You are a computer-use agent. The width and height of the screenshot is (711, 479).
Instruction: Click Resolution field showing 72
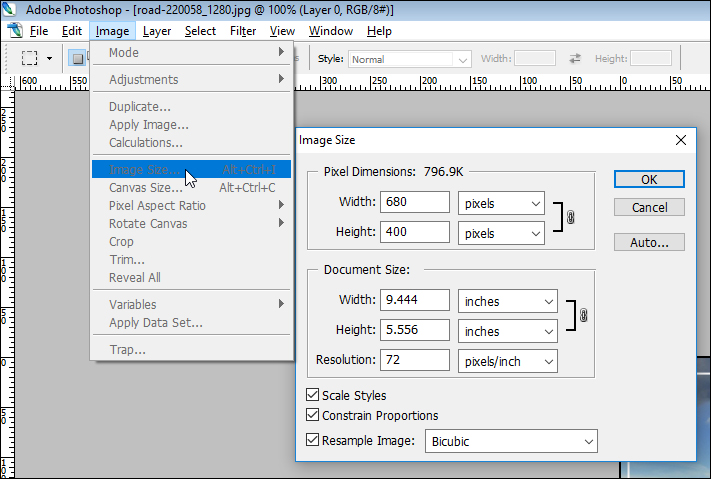coord(415,360)
